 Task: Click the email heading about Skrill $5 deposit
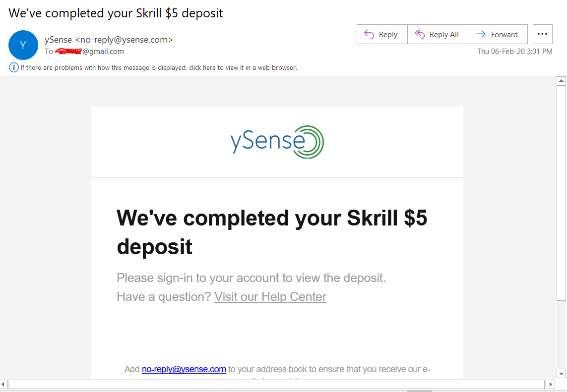coord(271,232)
